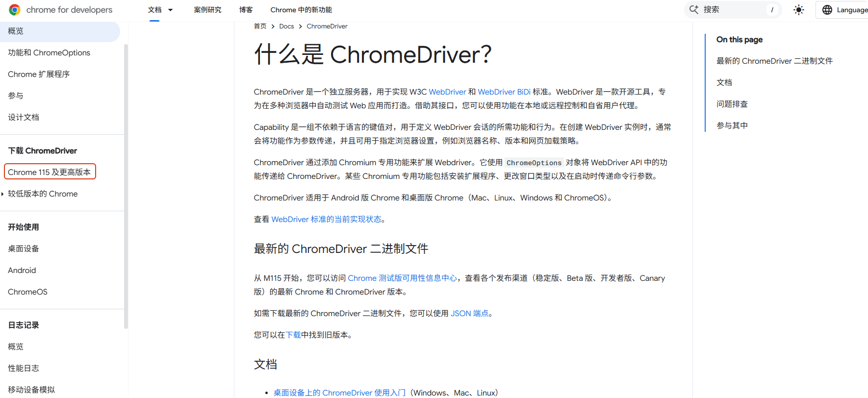Click the globe Language icon

click(x=827, y=10)
